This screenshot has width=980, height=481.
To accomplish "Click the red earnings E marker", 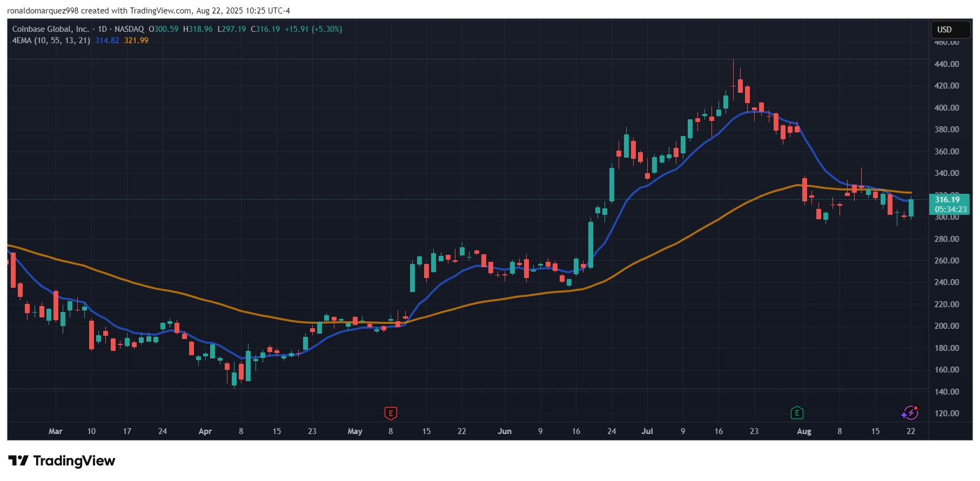I will click(391, 414).
